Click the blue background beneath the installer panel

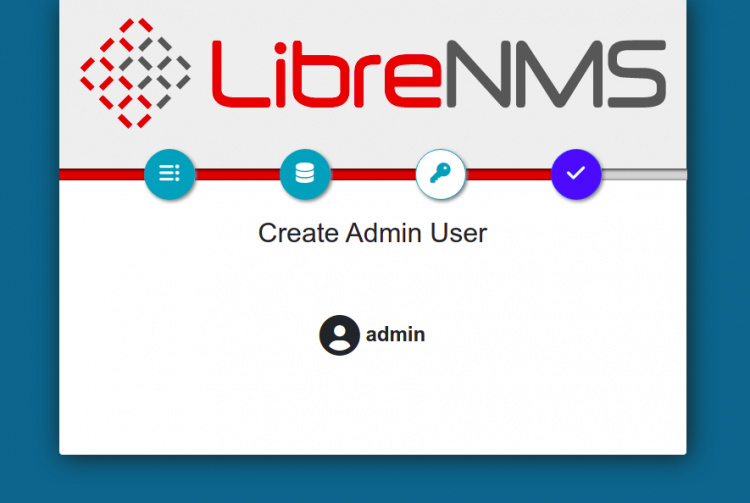(x=372, y=480)
